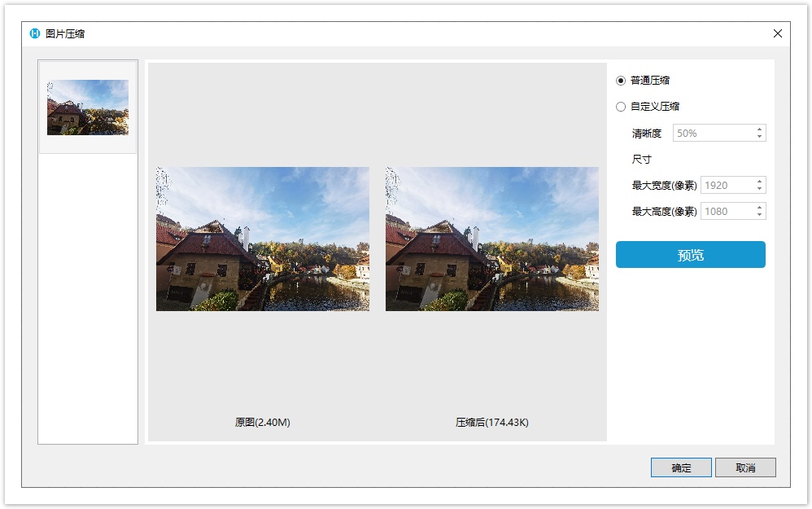Close the 图片压缩 dialog window

pyautogui.click(x=777, y=33)
